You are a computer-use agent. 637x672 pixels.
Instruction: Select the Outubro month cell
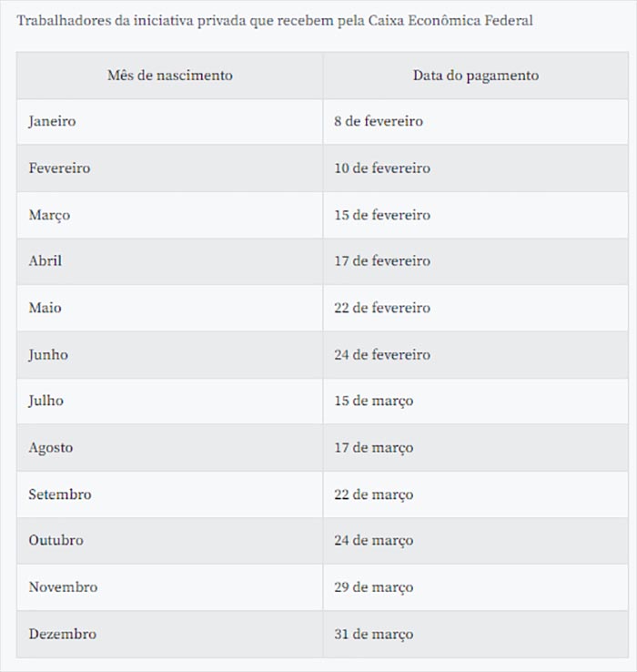(169, 541)
